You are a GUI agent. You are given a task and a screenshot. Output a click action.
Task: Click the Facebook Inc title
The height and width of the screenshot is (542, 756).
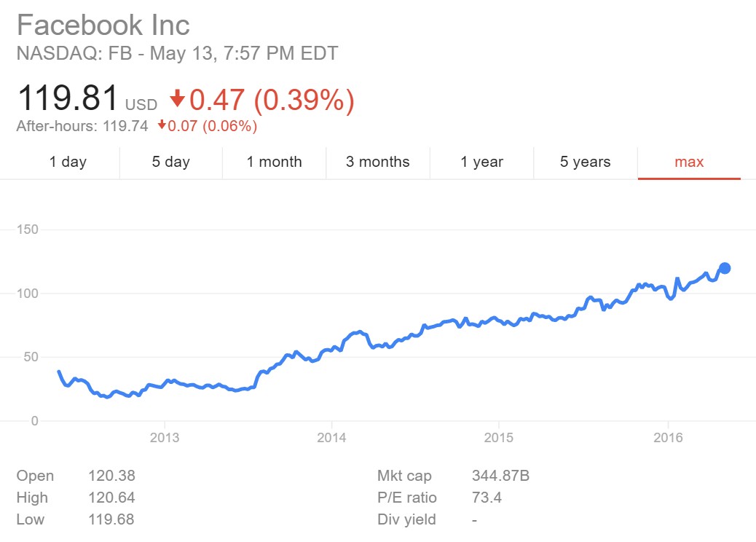click(x=103, y=25)
